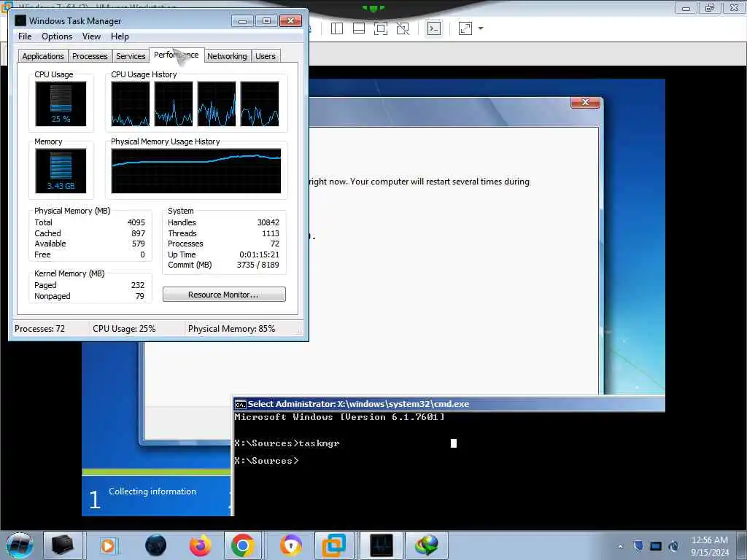Image resolution: width=747 pixels, height=560 pixels.
Task: Select the Performance tab
Action: tap(177, 55)
